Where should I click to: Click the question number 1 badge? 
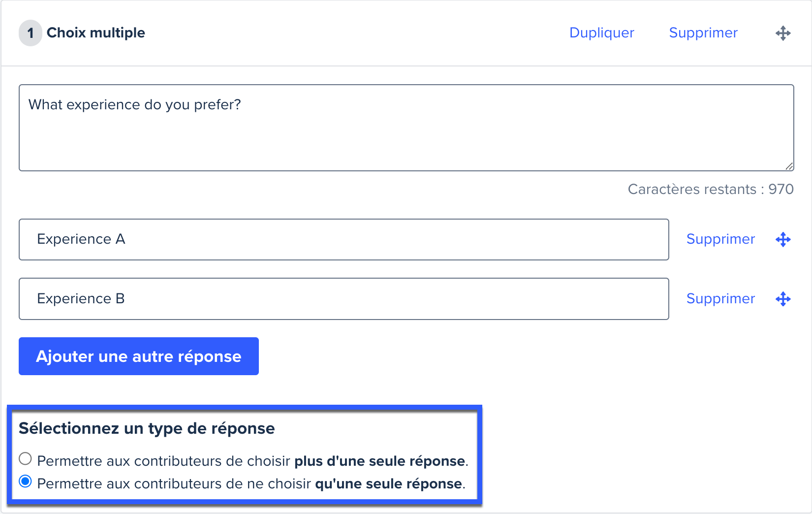tap(31, 33)
